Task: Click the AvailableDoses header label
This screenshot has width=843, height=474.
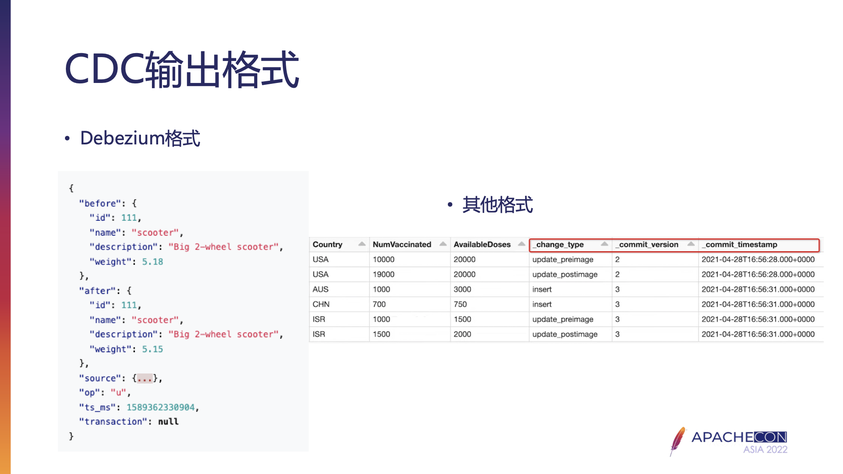Action: (x=482, y=245)
